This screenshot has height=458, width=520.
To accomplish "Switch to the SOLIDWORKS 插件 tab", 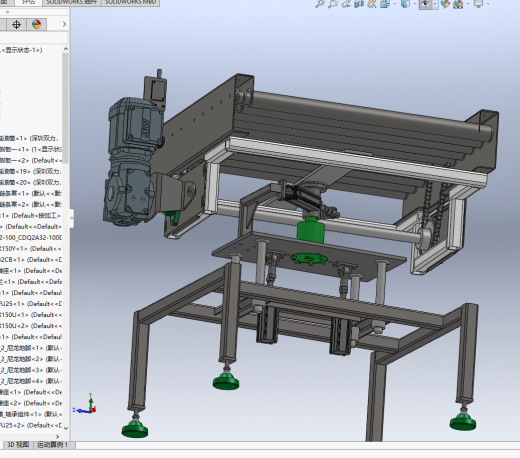I will click(x=72, y=2).
